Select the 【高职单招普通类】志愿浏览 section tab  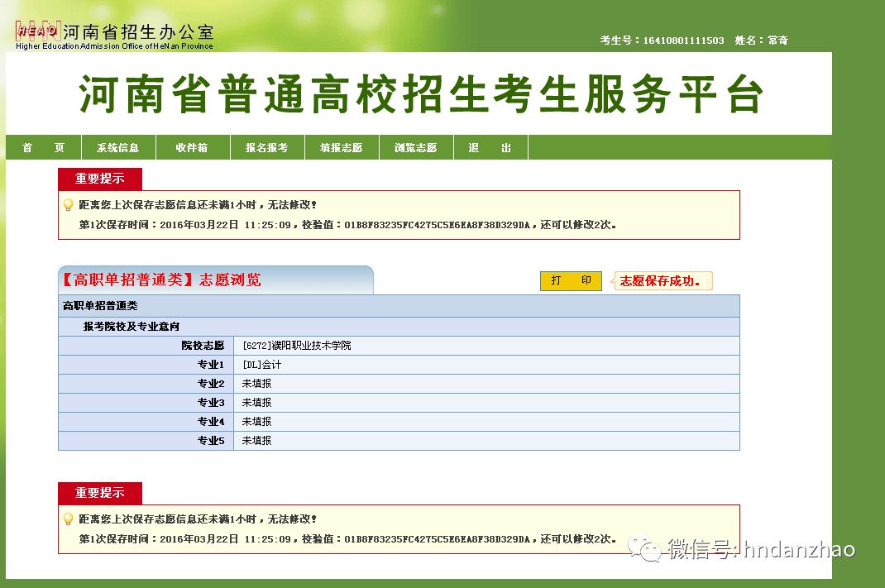[162, 280]
